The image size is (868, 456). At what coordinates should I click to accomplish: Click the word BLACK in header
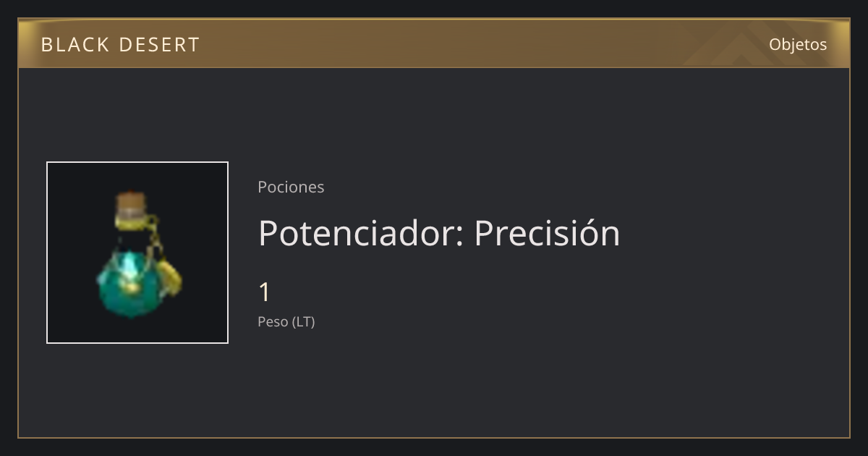click(x=75, y=45)
